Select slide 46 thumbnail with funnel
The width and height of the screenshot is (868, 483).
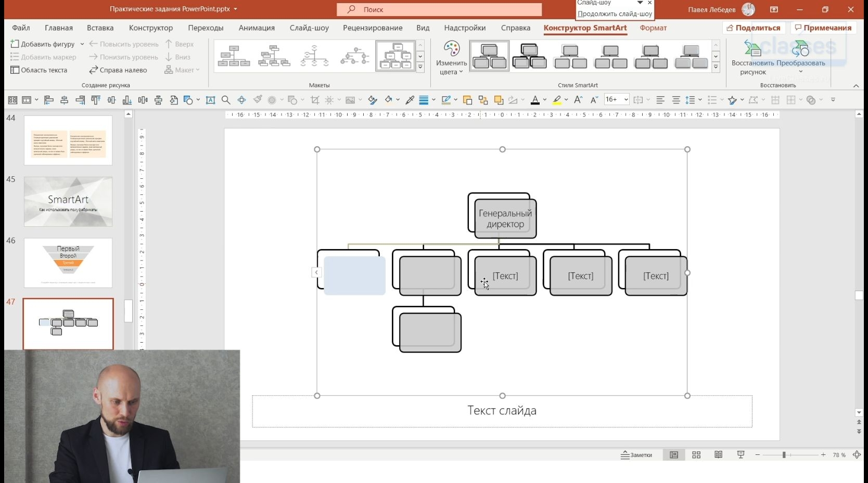[x=68, y=263]
